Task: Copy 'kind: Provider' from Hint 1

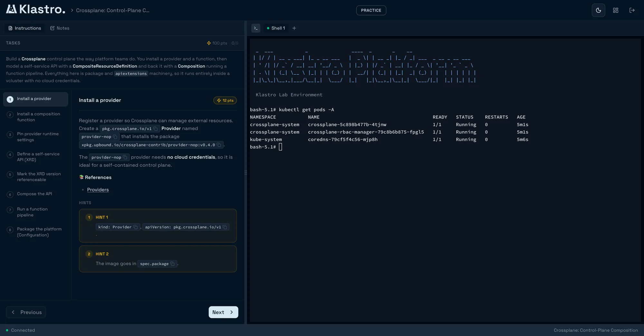Action: [136, 227]
